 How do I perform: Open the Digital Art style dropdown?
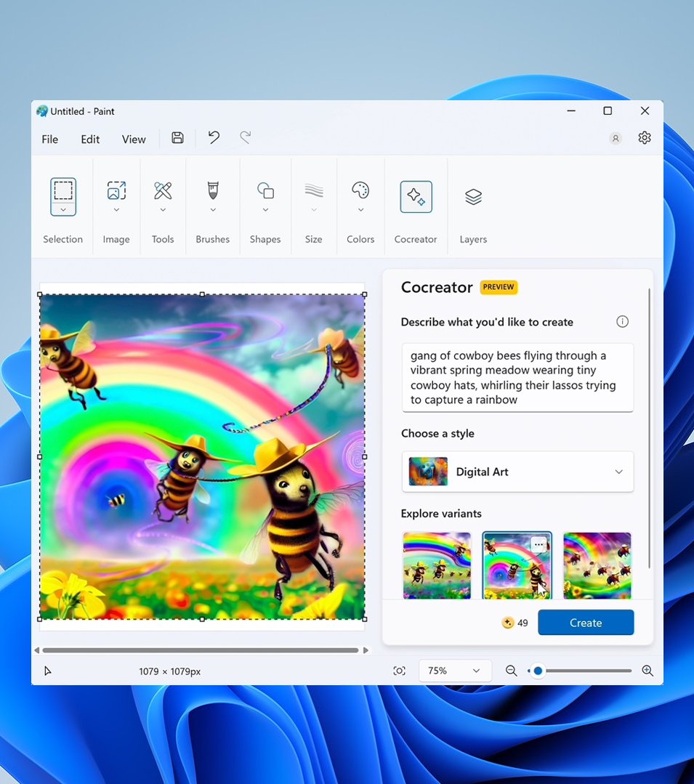pyautogui.click(x=517, y=472)
